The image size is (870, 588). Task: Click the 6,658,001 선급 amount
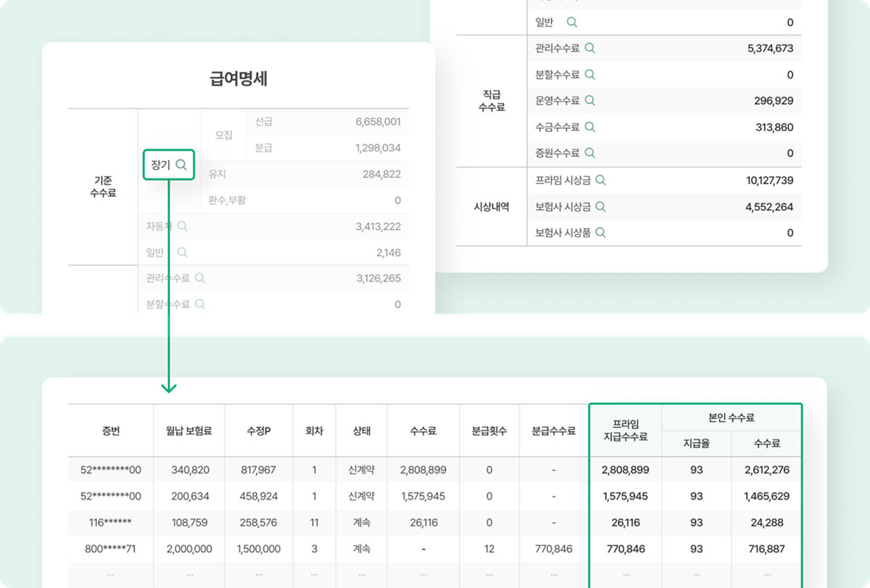coord(378,122)
